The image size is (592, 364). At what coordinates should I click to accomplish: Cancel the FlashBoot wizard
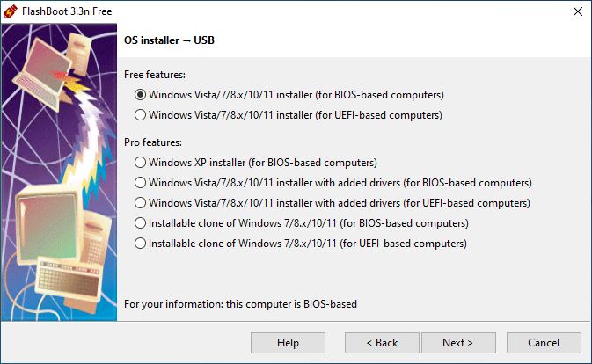tap(544, 343)
